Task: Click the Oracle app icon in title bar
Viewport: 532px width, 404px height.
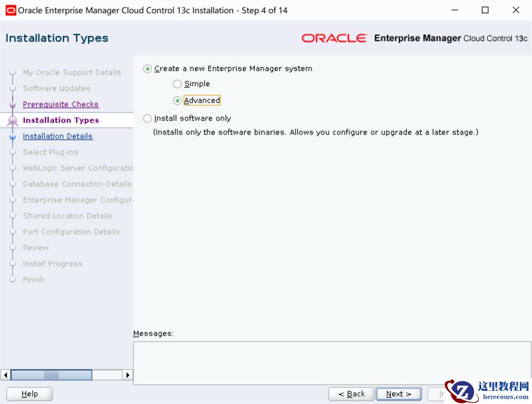Action: click(x=11, y=11)
